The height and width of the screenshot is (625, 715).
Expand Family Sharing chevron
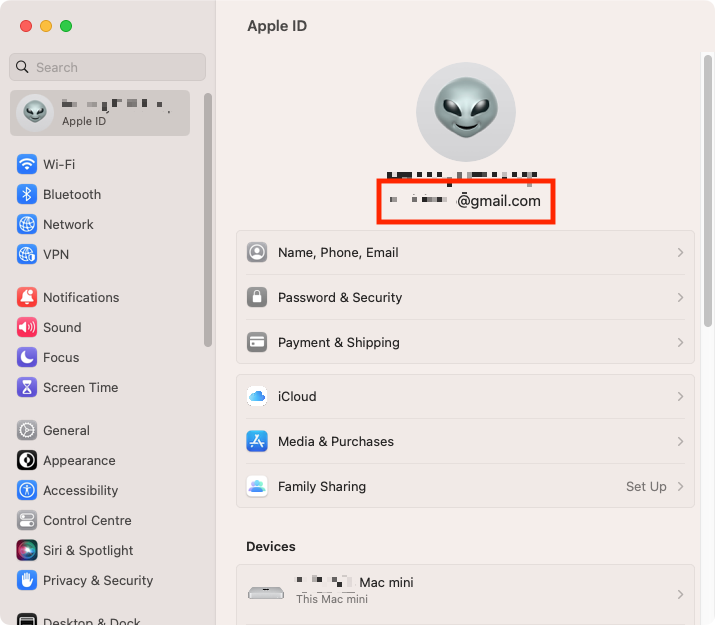click(680, 486)
